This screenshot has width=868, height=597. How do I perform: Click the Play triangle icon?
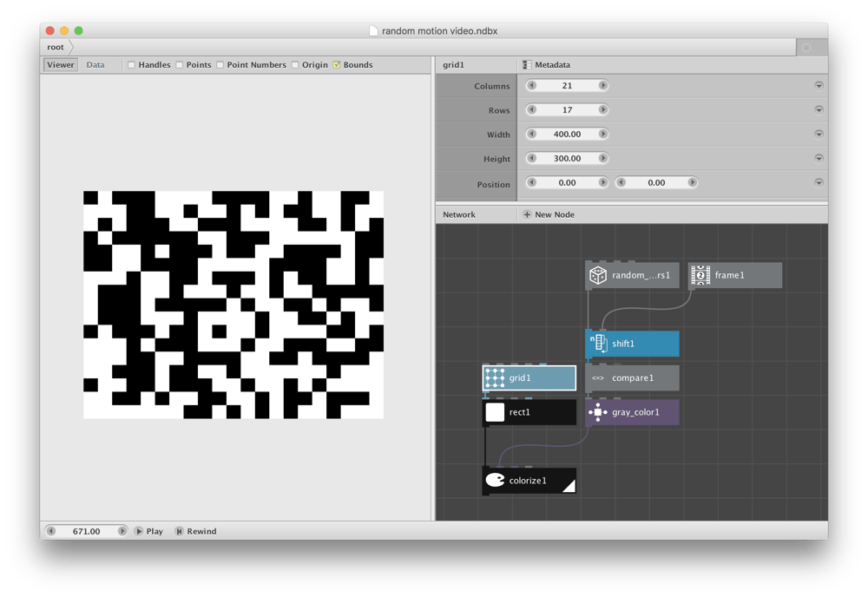pos(139,531)
